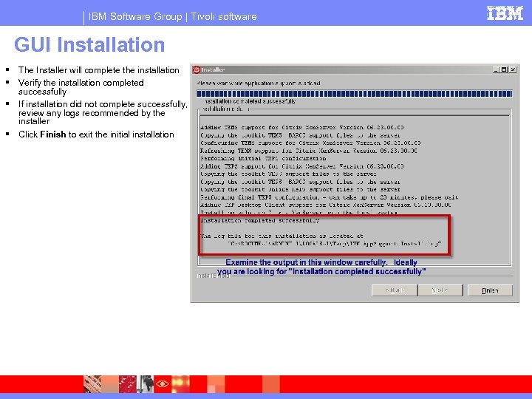This screenshot has height=399, width=532.
Task: Click the Finish button in the Installer
Action: coord(490,290)
